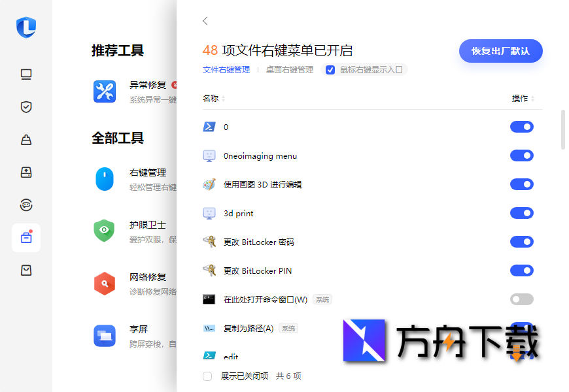Open 享屏 by clicking its blue icon
Viewport: 569px width, 392px height.
(105, 335)
